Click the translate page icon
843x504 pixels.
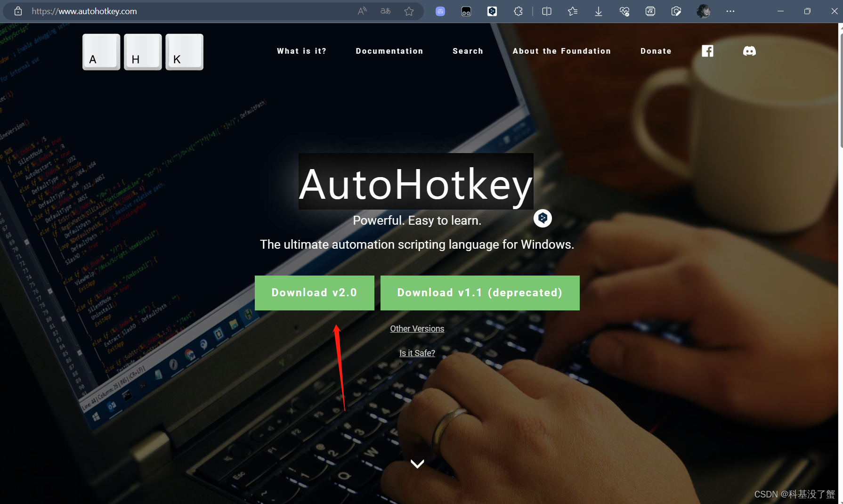tap(386, 11)
